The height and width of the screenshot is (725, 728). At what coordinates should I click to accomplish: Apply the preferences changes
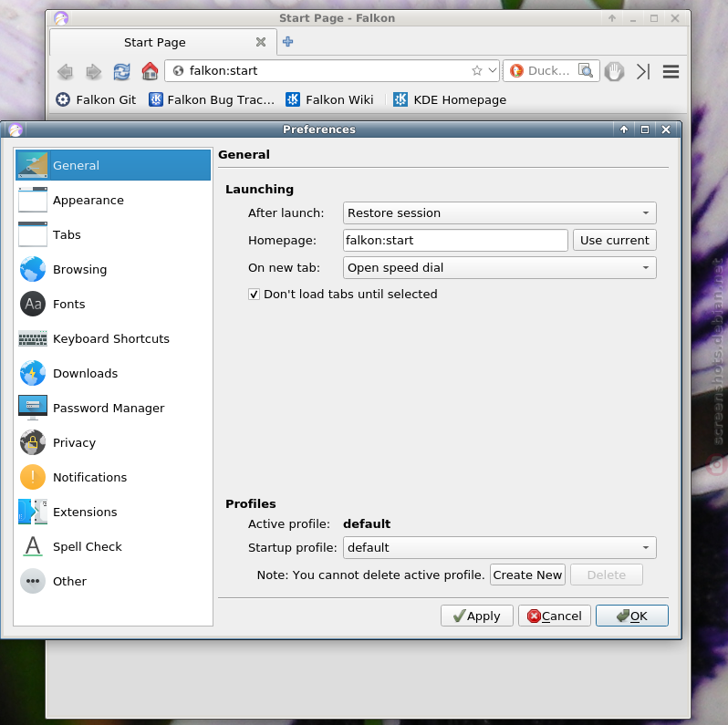point(477,616)
